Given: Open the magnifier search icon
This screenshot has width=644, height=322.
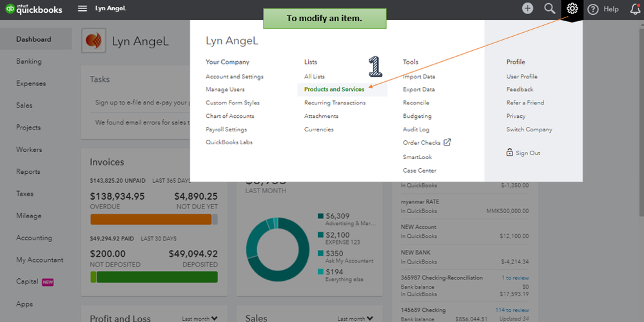Looking at the screenshot, I should pos(549,8).
